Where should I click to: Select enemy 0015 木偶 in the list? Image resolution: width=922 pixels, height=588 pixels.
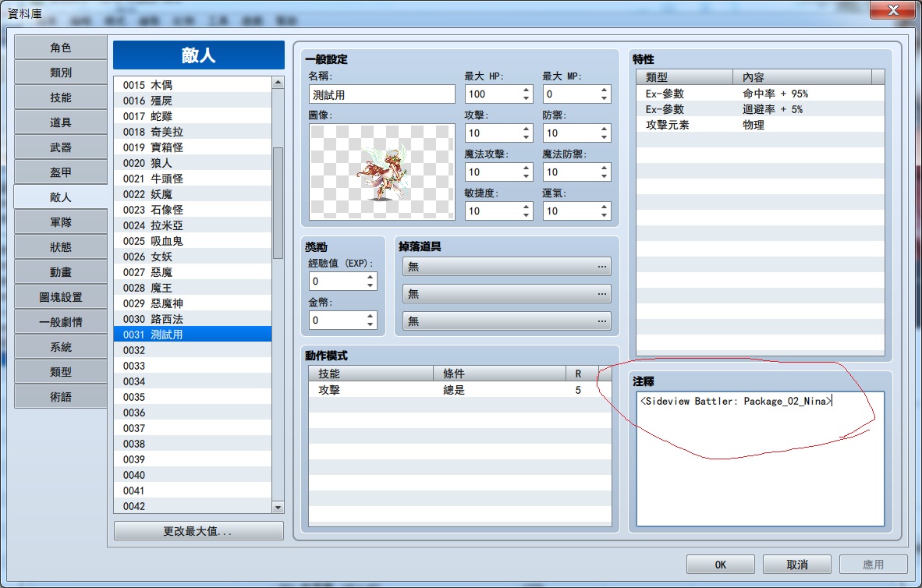point(193,85)
